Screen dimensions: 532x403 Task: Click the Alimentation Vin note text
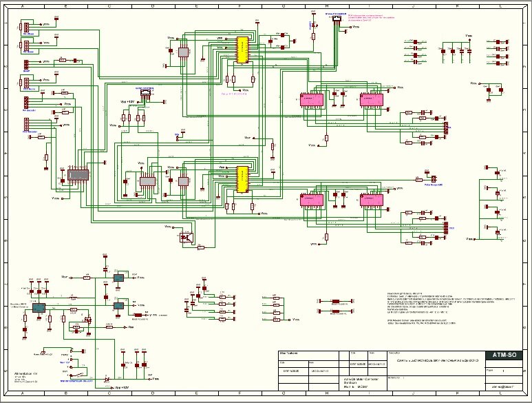[25, 373]
